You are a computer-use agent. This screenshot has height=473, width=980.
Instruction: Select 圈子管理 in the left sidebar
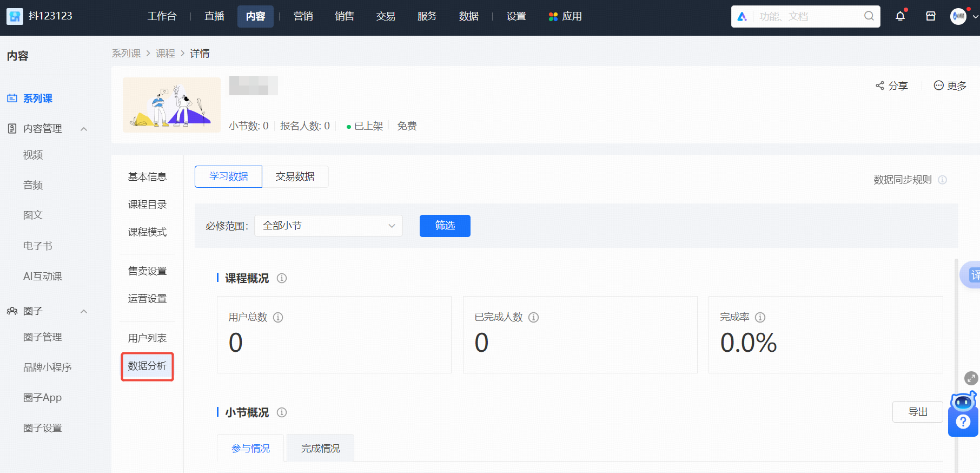43,337
